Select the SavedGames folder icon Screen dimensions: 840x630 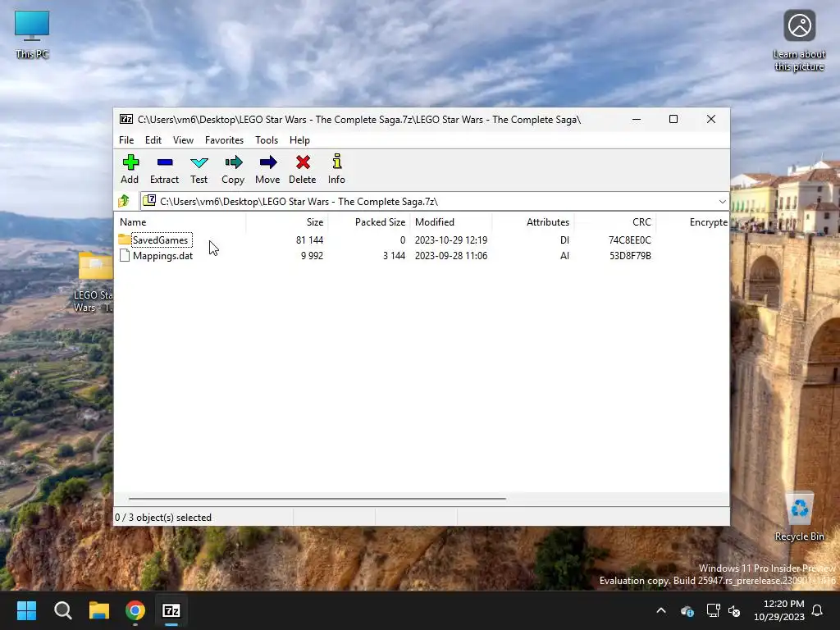[125, 240]
